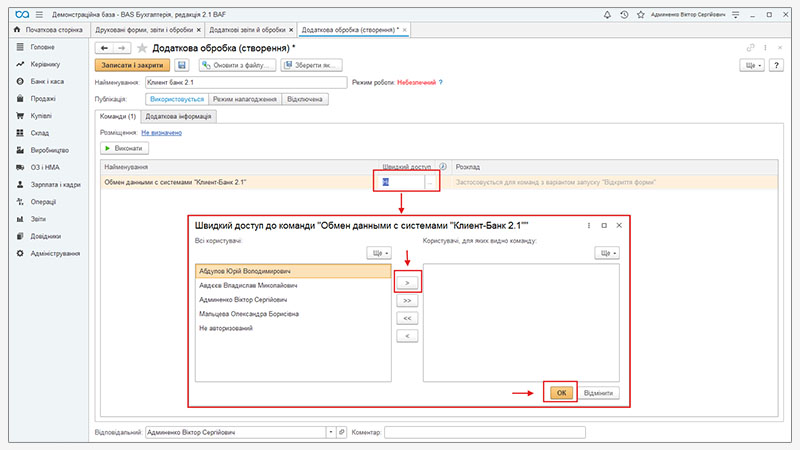Open Ще dropdown above all users list
The width and height of the screenshot is (800, 450).
point(379,254)
